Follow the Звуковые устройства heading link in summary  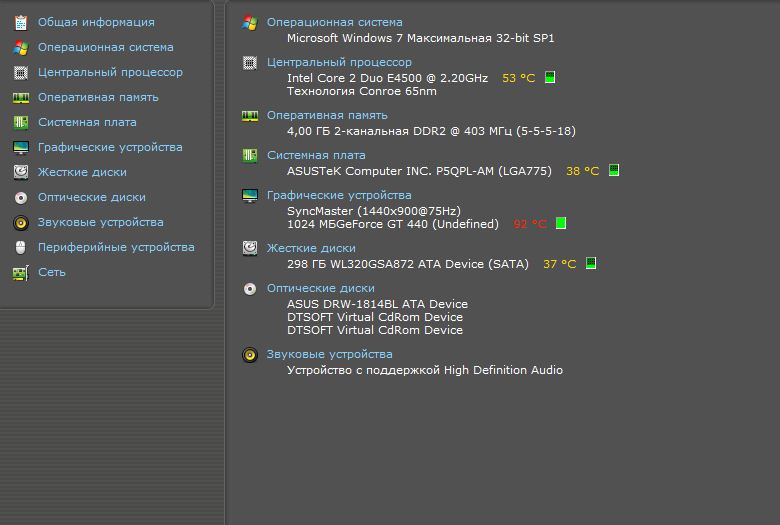coord(329,355)
